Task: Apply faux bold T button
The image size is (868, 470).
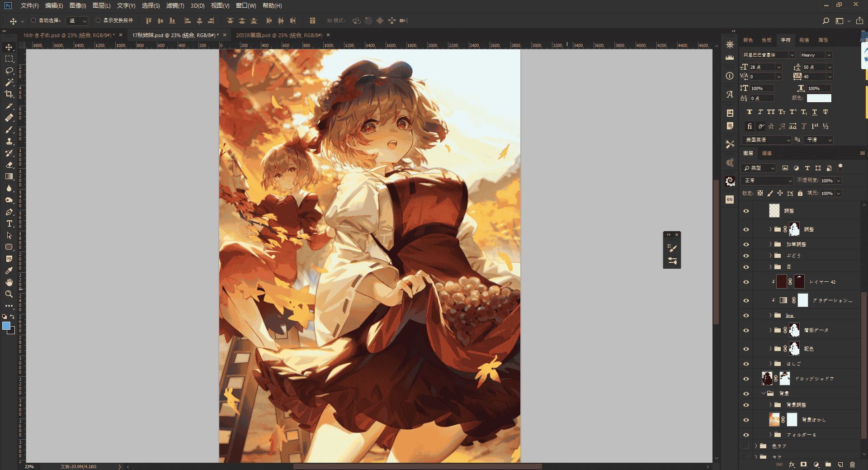Action: (x=750, y=112)
